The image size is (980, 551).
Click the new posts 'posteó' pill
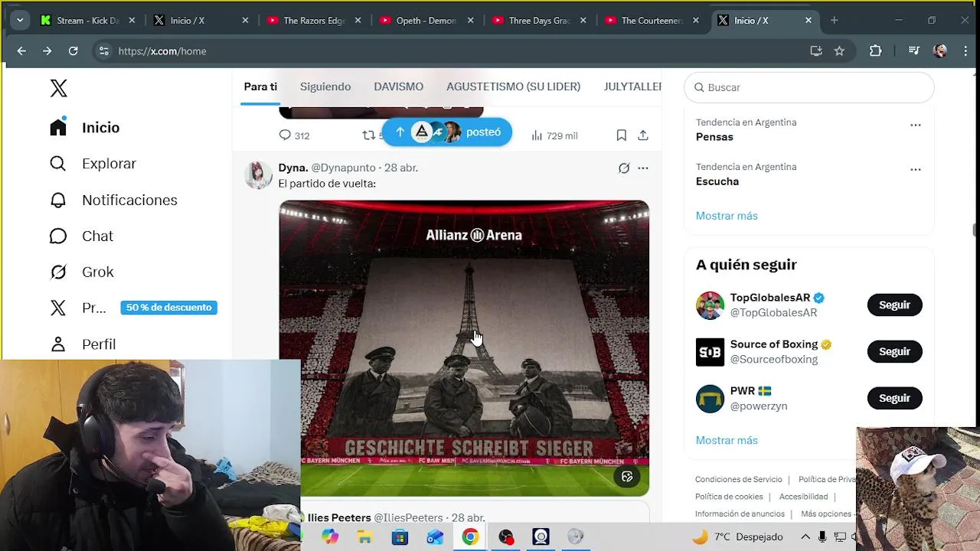coord(447,132)
